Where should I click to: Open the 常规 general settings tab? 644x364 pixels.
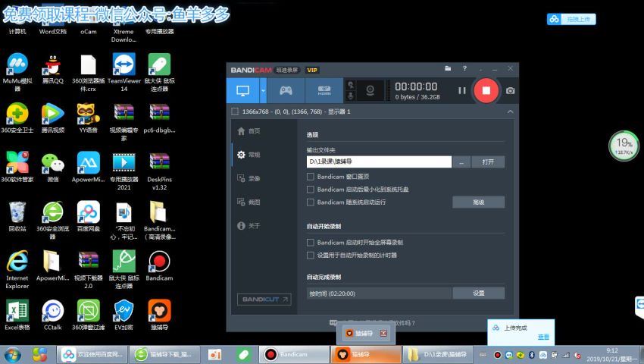point(249,155)
